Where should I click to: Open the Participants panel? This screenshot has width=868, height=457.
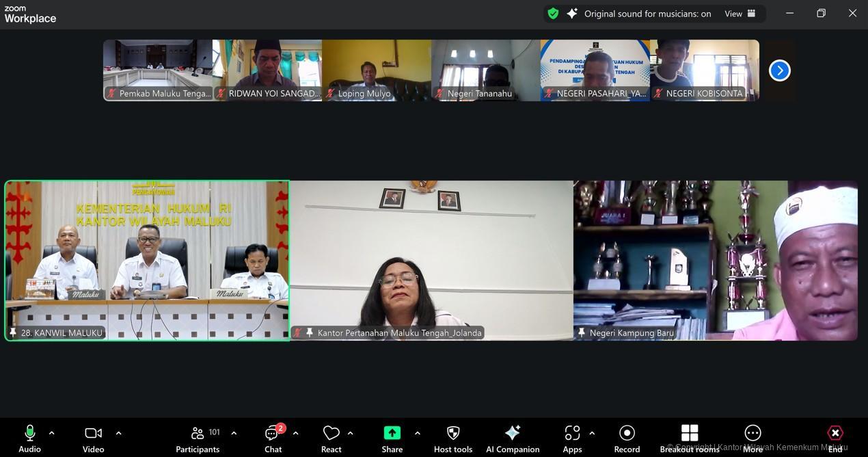(x=198, y=439)
